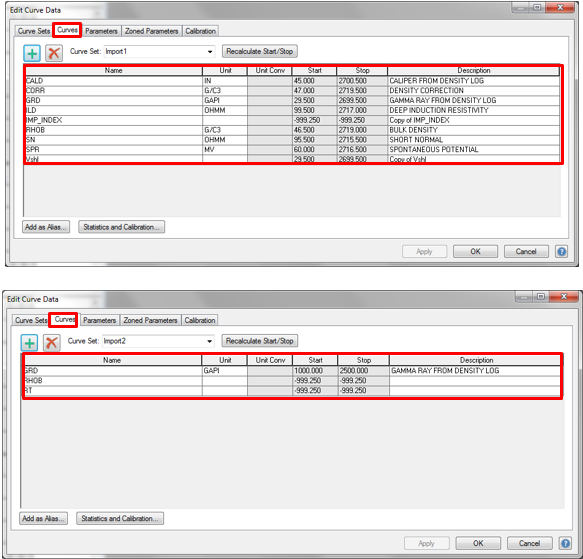Click green plus icon in Import2 dialog
This screenshot has width=583, height=559.
coord(30,343)
